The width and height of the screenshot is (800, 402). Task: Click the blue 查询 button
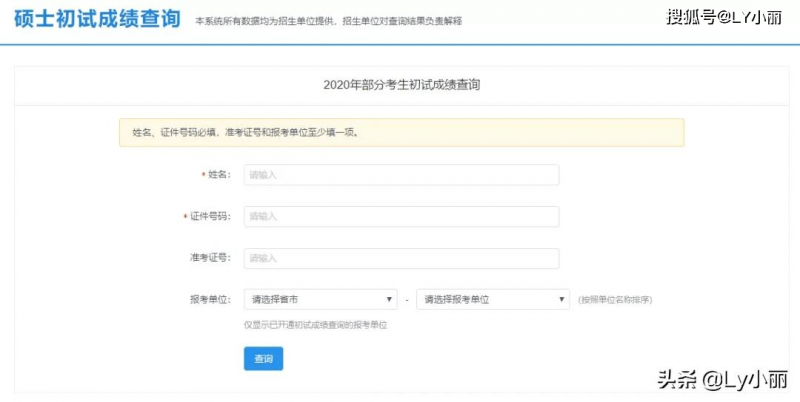click(x=263, y=359)
